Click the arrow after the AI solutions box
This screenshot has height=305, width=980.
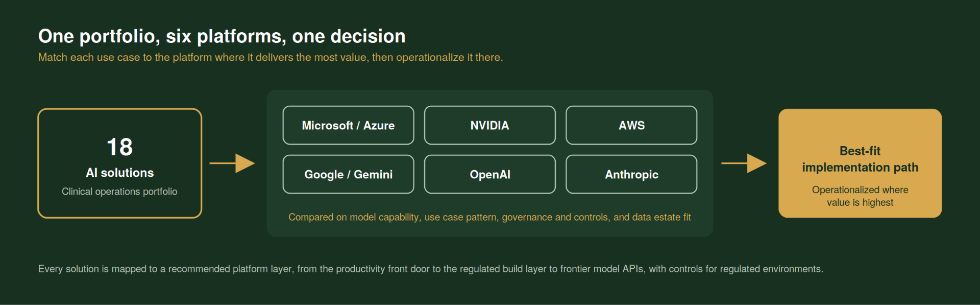pos(232,163)
